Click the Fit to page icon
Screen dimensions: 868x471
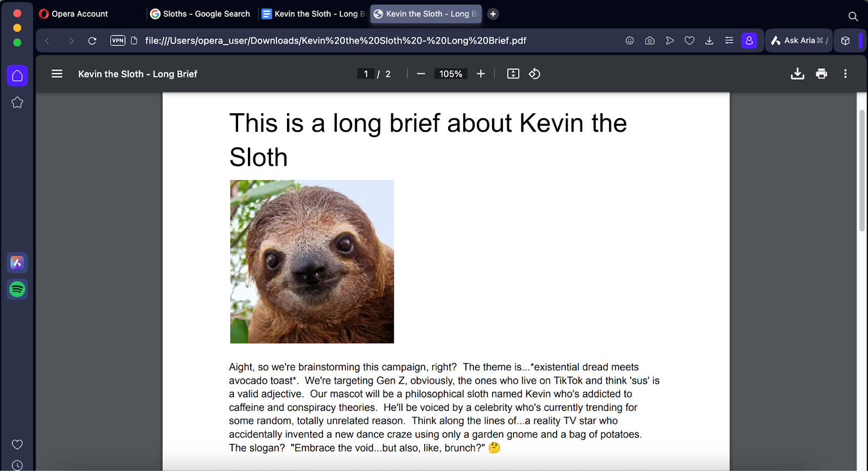(513, 74)
